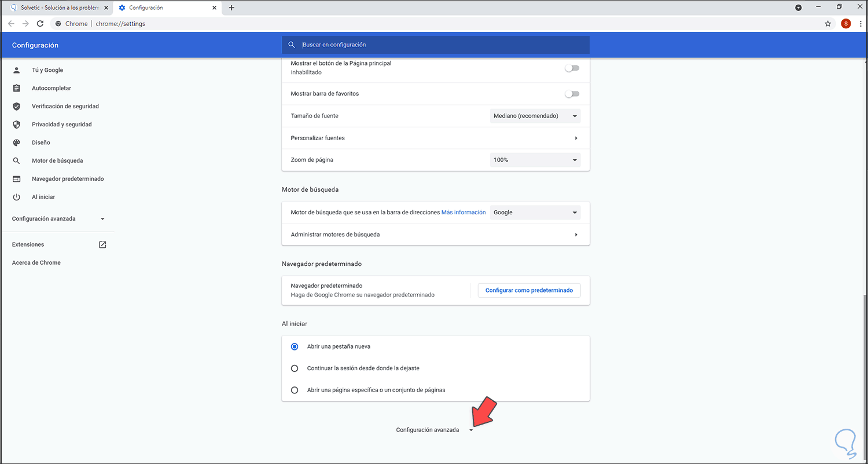Click the Motor de búsqueda magnifier icon
The image size is (868, 464).
[16, 160]
